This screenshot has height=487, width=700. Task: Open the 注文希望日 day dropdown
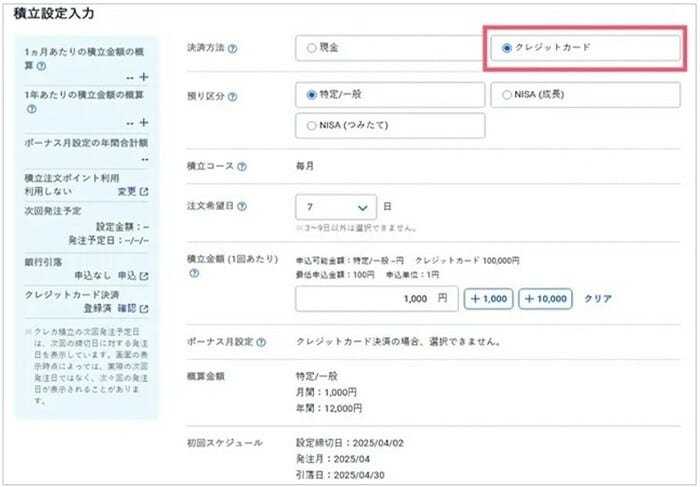click(x=336, y=207)
